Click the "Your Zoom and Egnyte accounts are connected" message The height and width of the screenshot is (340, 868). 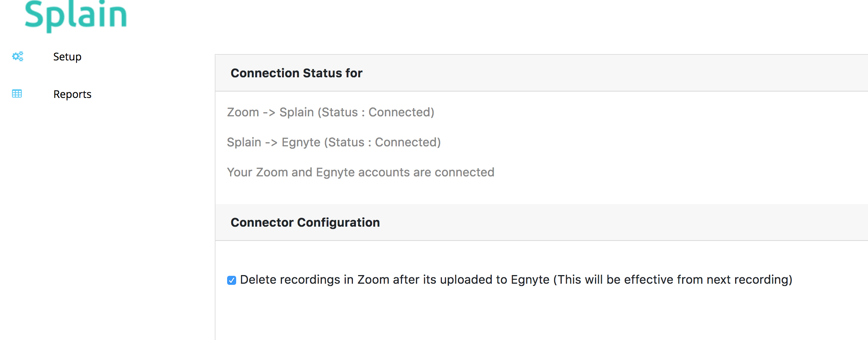pyautogui.click(x=360, y=172)
